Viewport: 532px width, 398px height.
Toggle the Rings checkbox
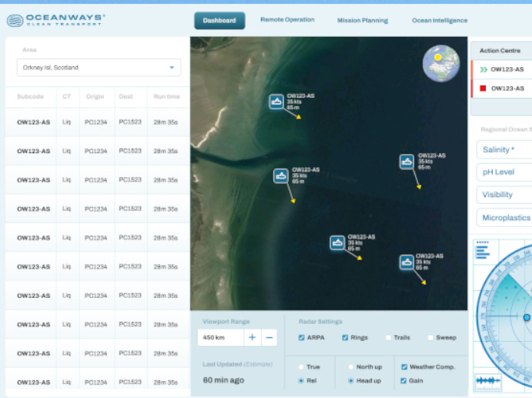[x=345, y=338]
